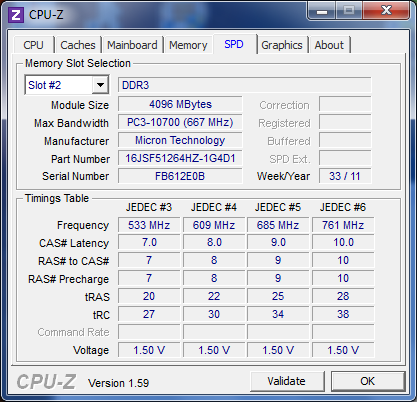Select the 4096 MBytes module size value
417x402 pixels.
click(x=180, y=104)
